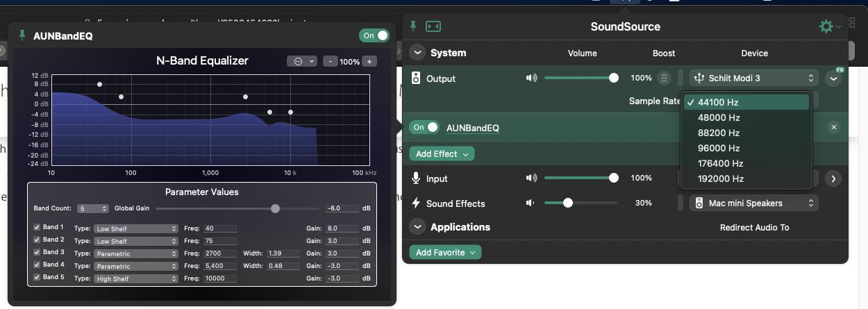Open the Add Effect dropdown
Viewport: 868px width, 309px height.
pyautogui.click(x=442, y=153)
